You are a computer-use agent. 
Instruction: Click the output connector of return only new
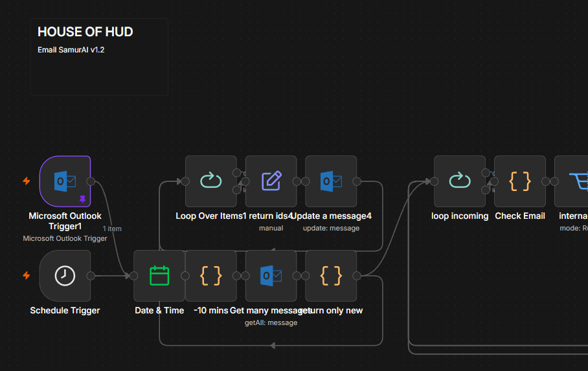tap(357, 276)
